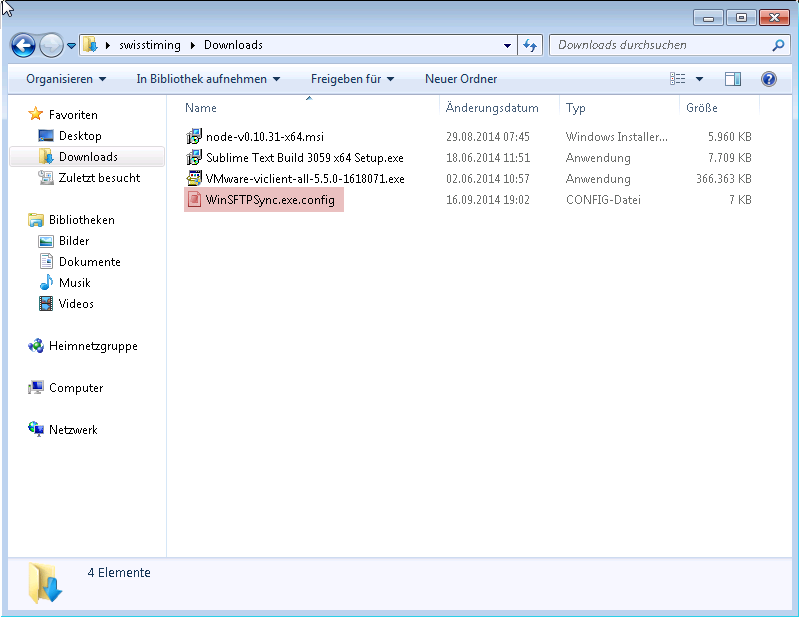Click the Sublime Text Setup file icon
Image resolution: width=799 pixels, height=618 pixels.
click(x=194, y=157)
